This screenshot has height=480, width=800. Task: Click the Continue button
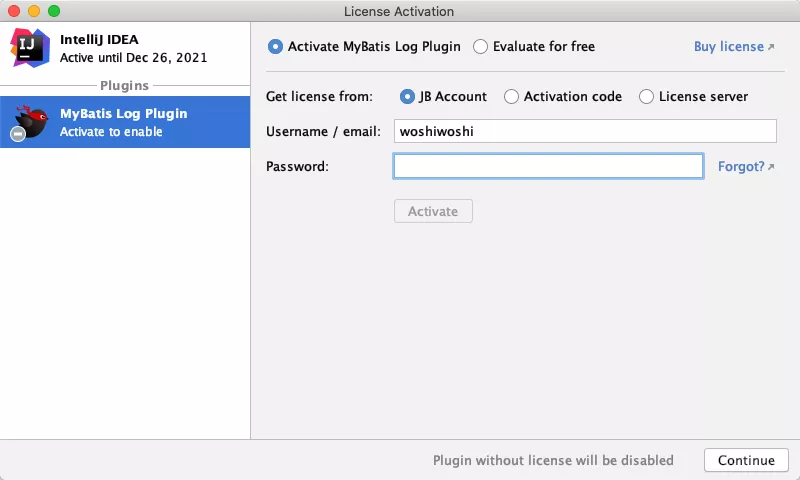coord(746,460)
